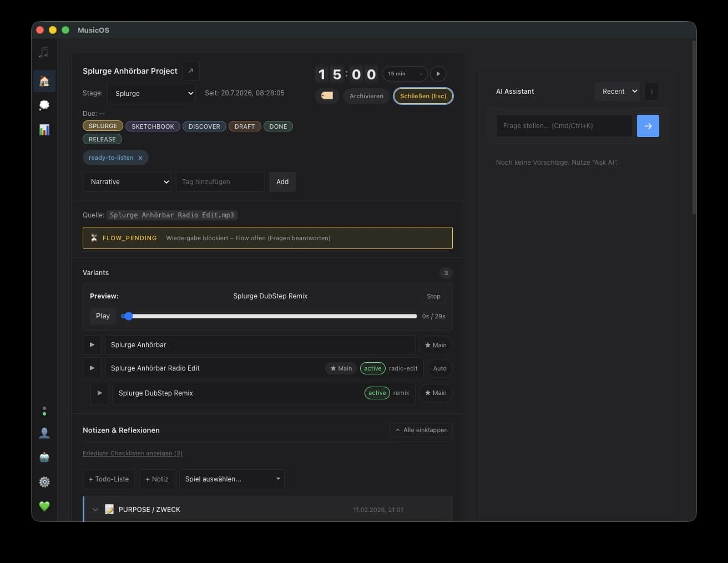Click the radio-edit label text
The image size is (728, 563).
click(403, 368)
